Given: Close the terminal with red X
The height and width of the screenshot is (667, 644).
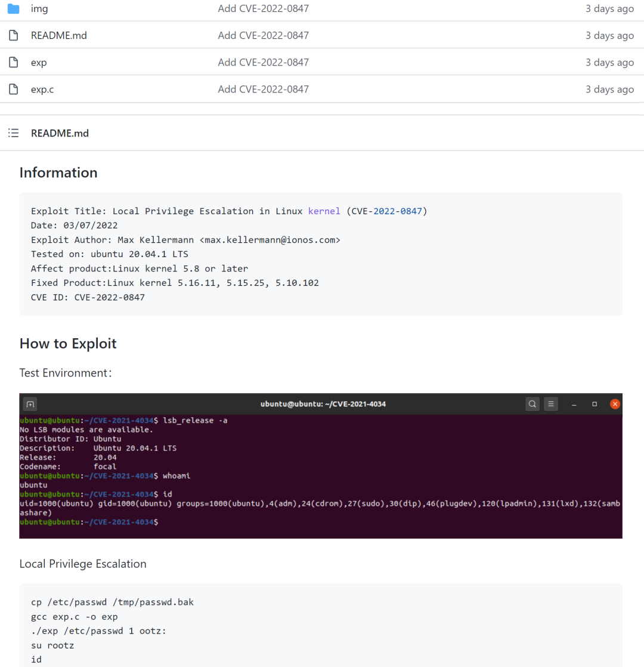Looking at the screenshot, I should 615,404.
